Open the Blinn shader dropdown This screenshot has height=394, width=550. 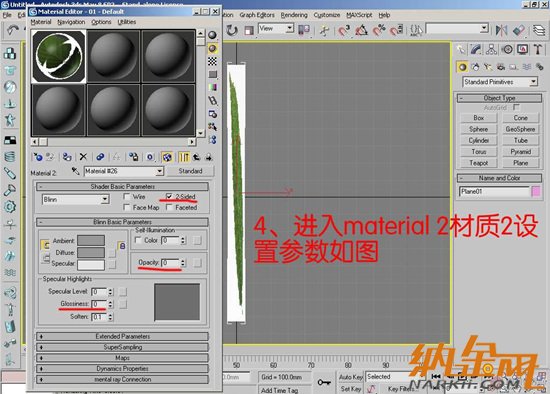point(105,199)
